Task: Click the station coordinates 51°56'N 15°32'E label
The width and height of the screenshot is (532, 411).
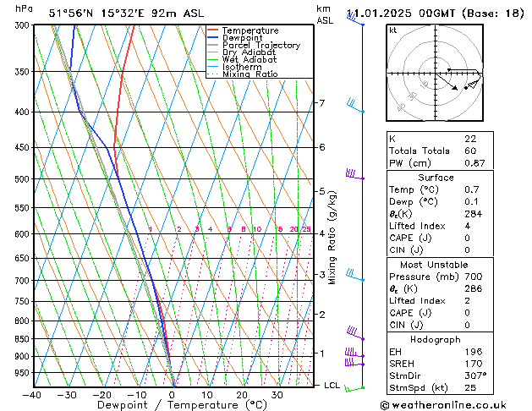Action: coord(102,14)
